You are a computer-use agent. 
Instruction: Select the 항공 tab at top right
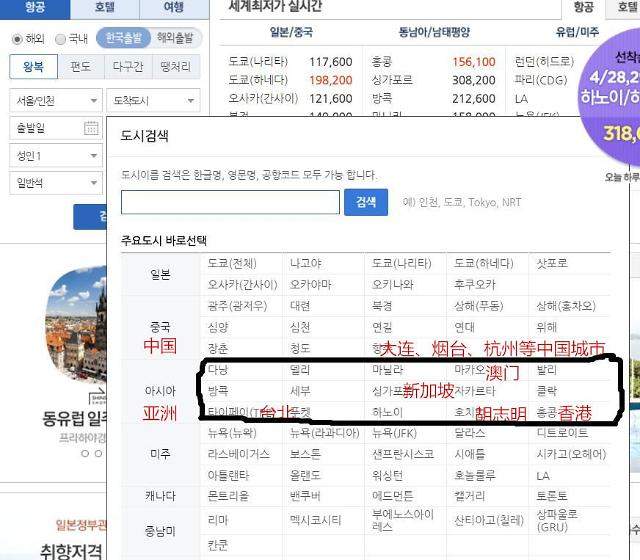click(x=583, y=7)
